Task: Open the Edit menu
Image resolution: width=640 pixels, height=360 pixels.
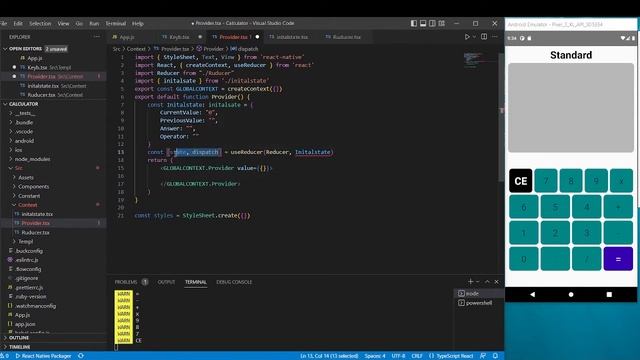Action: 18,24
